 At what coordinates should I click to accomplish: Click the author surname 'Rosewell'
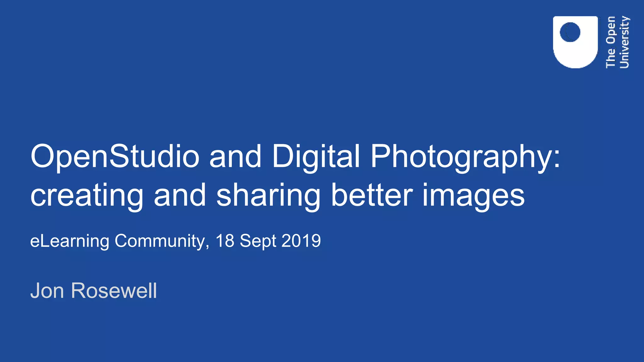(114, 290)
